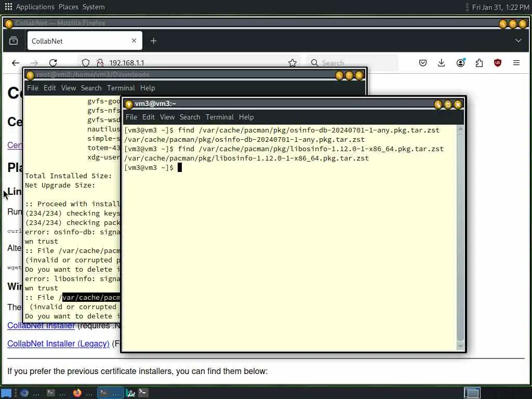Open the Edit menu in vm3@vm3 terminal
The image size is (532, 399).
(x=148, y=117)
